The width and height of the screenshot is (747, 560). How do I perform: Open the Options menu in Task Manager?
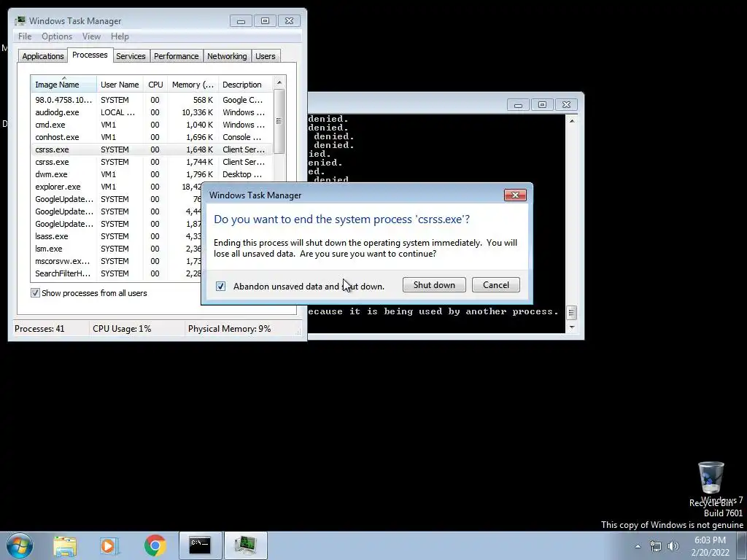click(x=57, y=36)
